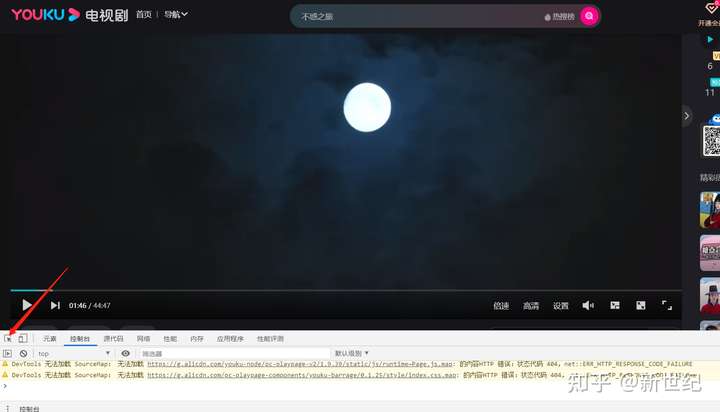Viewport: 720px width, 412px height.
Task: Click the moon video frame
Action: [x=346, y=161]
